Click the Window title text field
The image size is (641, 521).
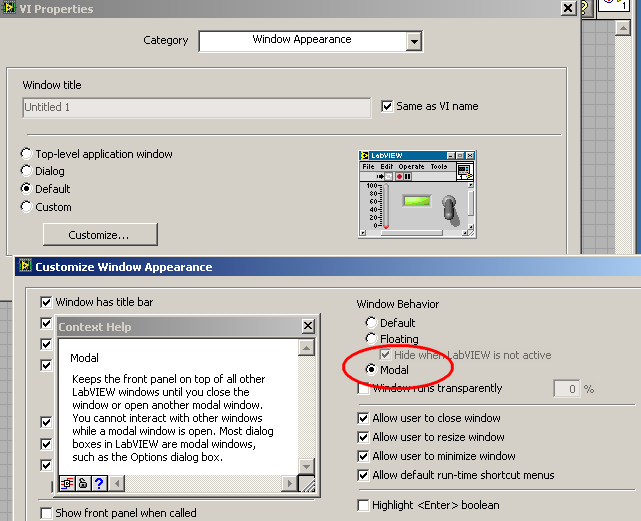[x=197, y=108]
